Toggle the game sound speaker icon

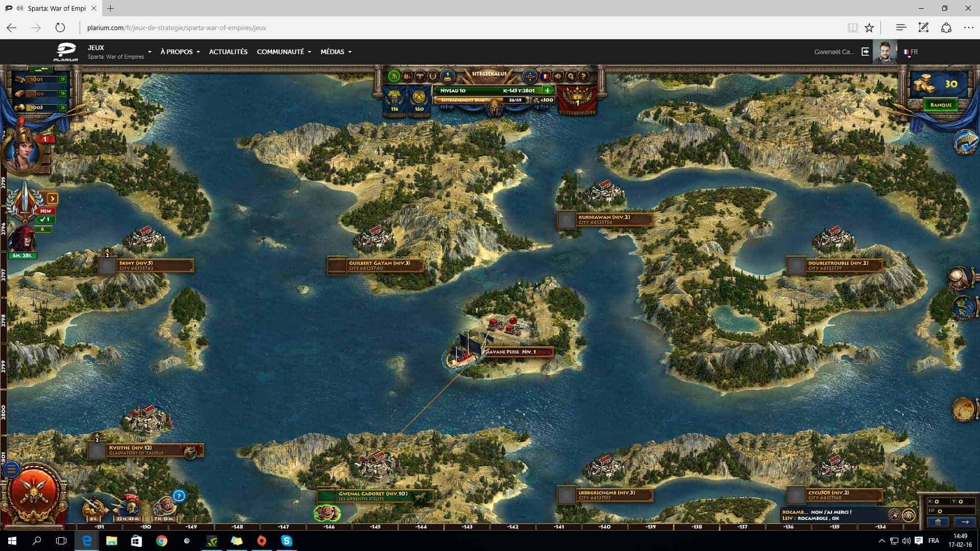[x=558, y=77]
